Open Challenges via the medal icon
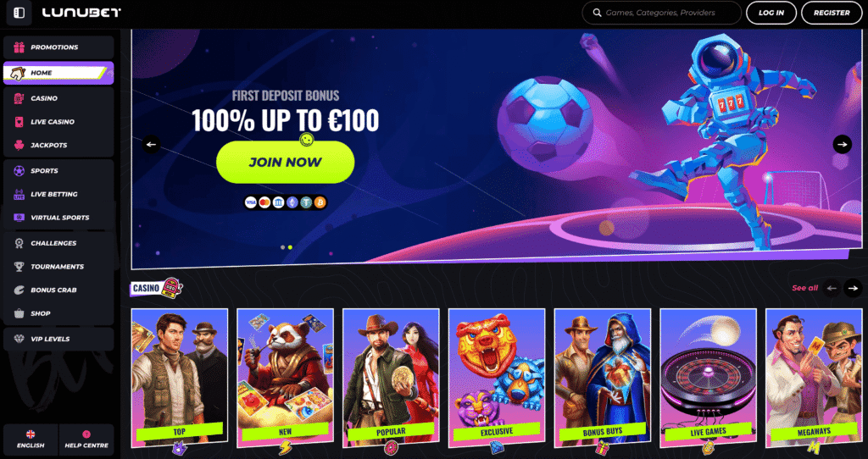The image size is (868, 459). coord(19,243)
